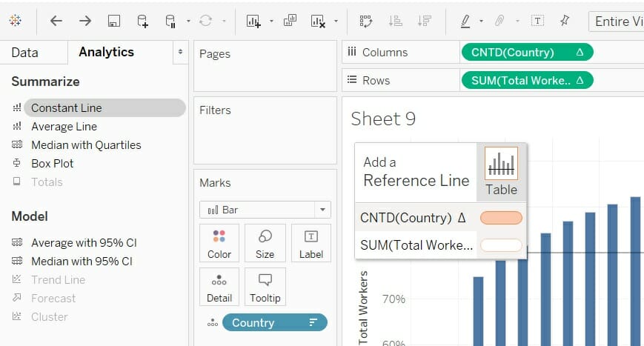644x346 pixels.
Task: Click the Country pill on Marks card
Action: [275, 322]
